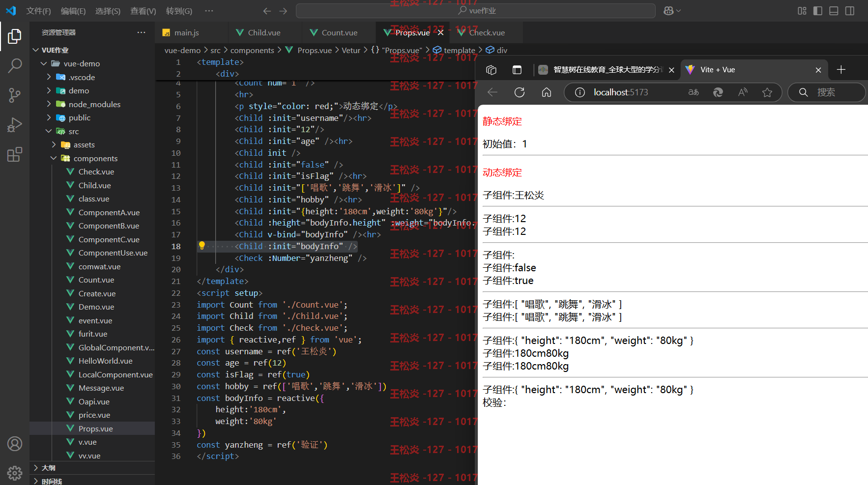This screenshot has height=485, width=868.
Task: Click the browser back arrow
Action: pyautogui.click(x=492, y=92)
